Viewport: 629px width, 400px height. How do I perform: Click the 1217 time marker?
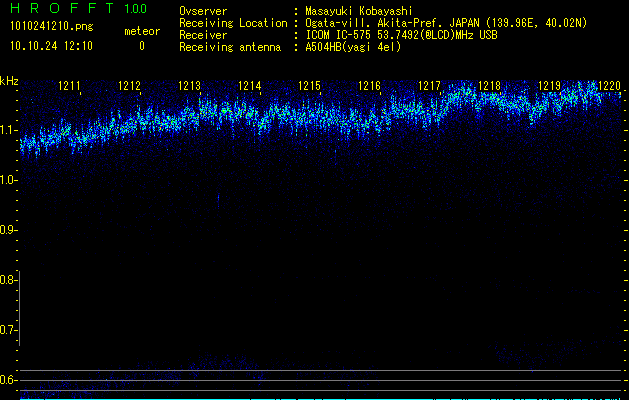pyautogui.click(x=429, y=86)
